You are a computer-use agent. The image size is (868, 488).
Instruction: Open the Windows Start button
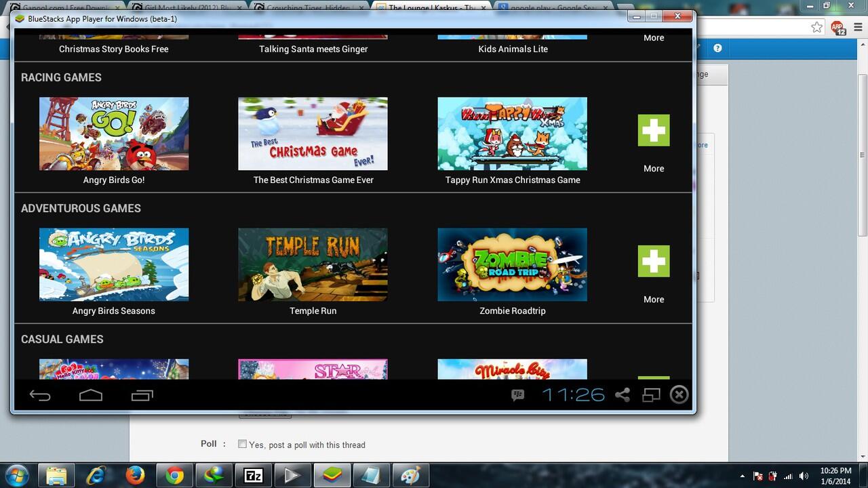[x=16, y=476]
